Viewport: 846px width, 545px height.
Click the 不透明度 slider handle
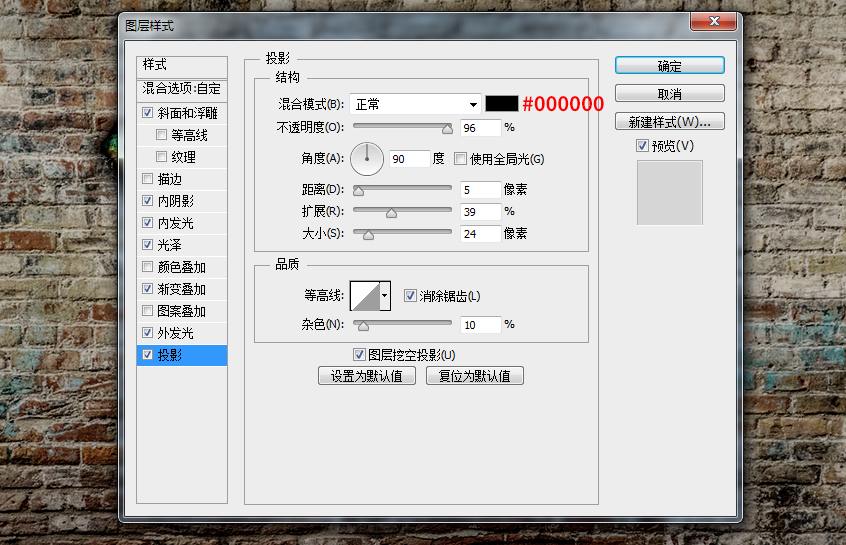pos(447,128)
